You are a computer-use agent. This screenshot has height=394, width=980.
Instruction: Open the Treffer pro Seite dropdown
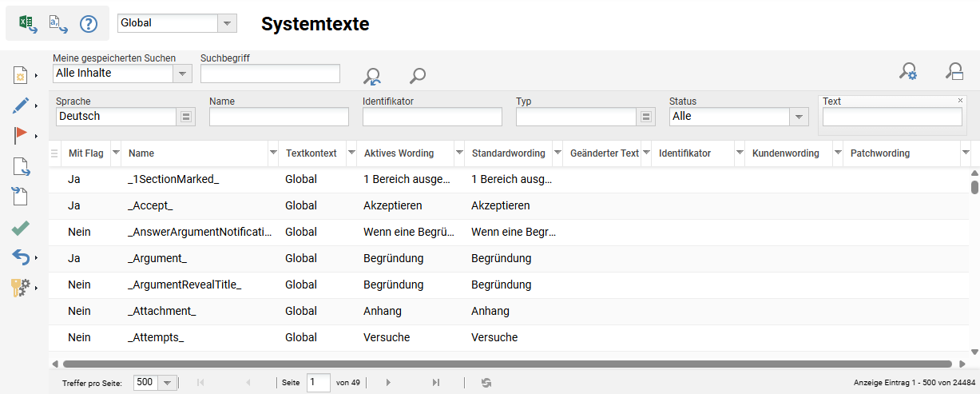(167, 383)
